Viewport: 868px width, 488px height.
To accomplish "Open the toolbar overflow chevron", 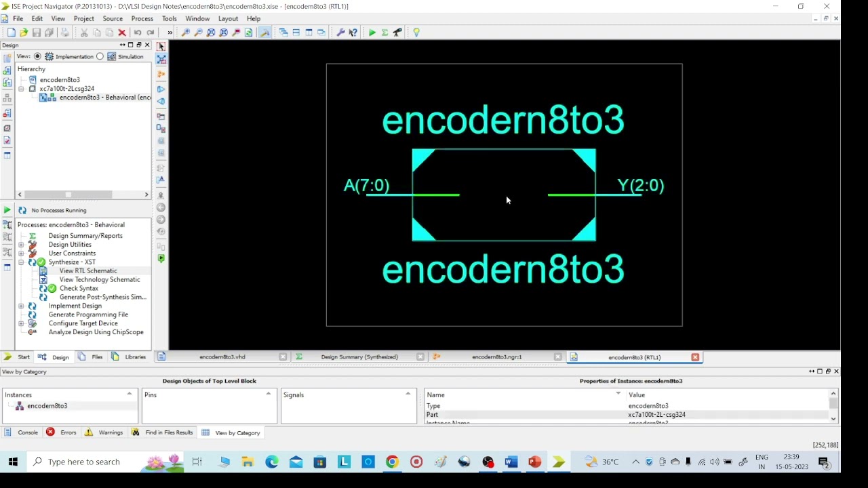I will pyautogui.click(x=170, y=33).
